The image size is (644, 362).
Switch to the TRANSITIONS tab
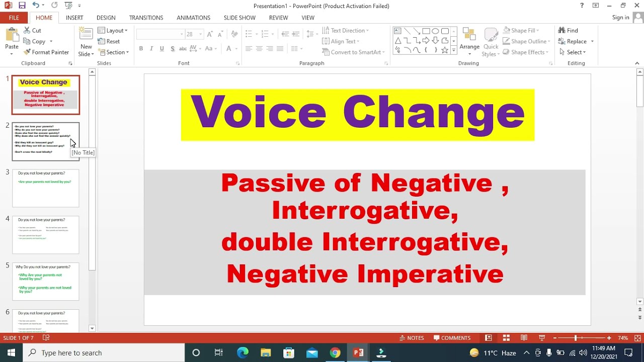pyautogui.click(x=146, y=18)
